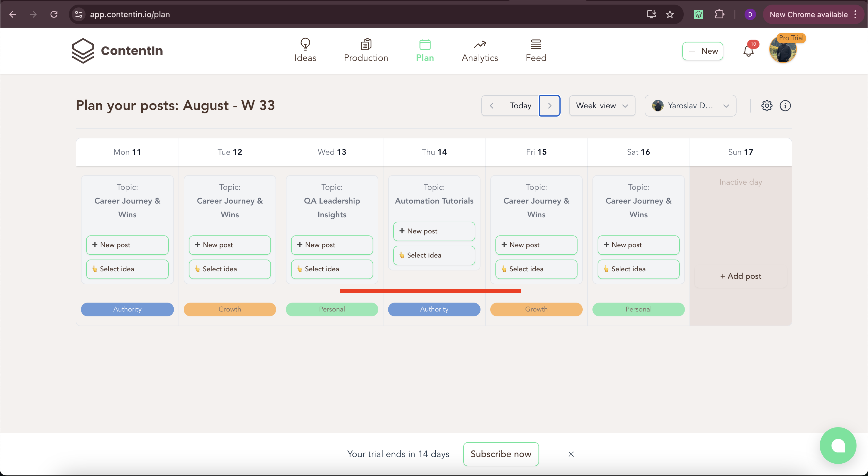
Task: Click the Growth tag under Tue 12
Action: tap(230, 309)
